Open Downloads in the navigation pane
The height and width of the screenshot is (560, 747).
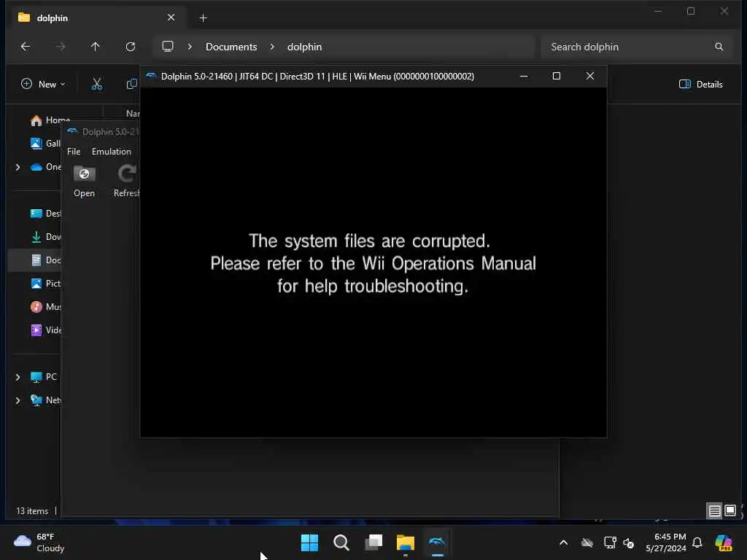(46, 237)
